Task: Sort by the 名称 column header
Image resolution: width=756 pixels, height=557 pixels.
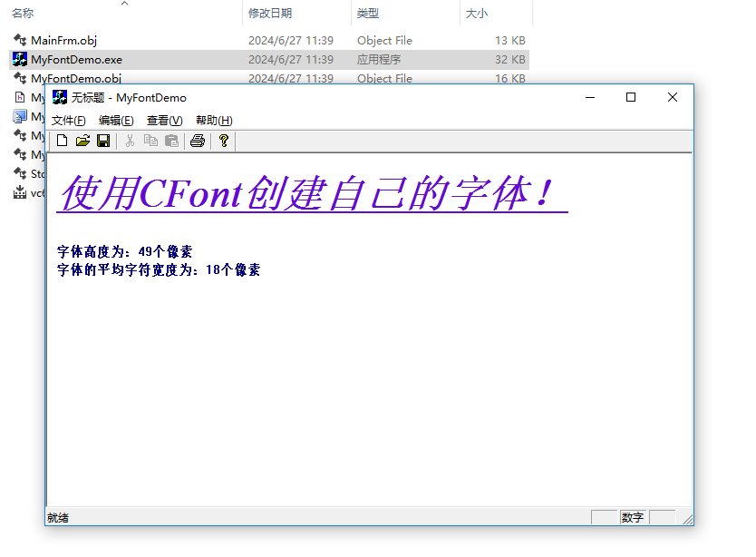Action: tap(23, 14)
